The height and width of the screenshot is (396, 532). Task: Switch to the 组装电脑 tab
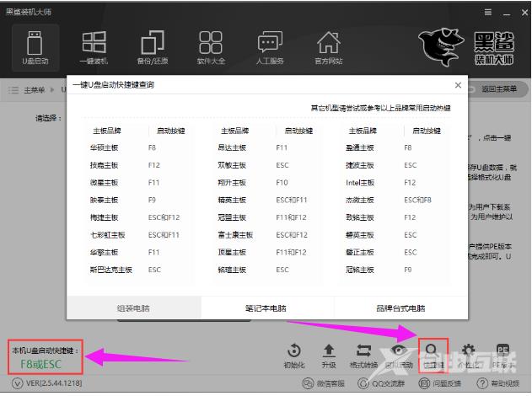point(134,308)
